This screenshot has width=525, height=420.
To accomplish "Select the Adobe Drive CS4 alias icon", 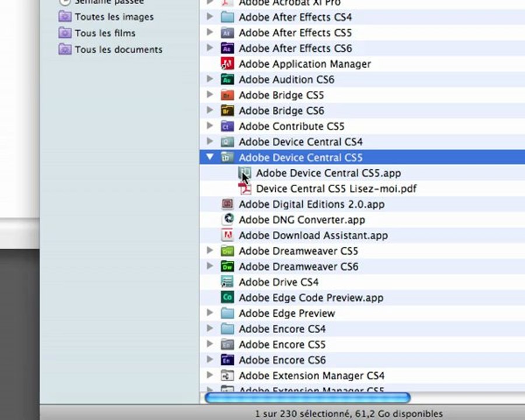I will click(228, 282).
